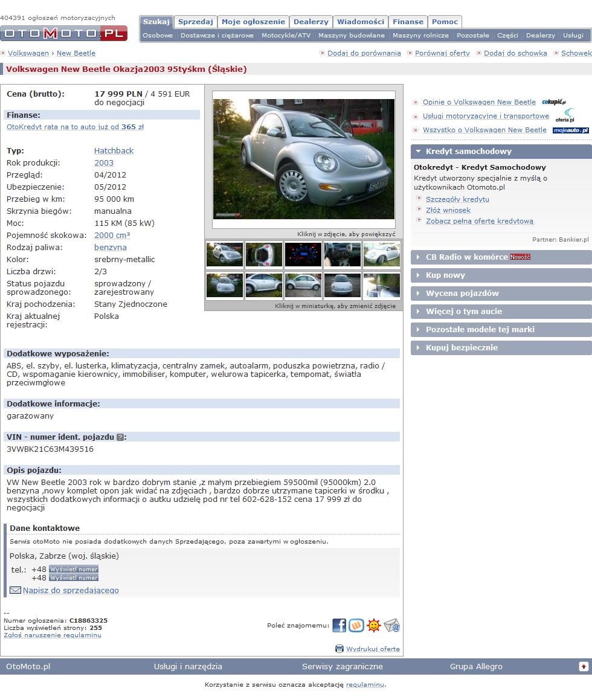Send the listing by email icon
The width and height of the screenshot is (592, 700).
coord(391,626)
